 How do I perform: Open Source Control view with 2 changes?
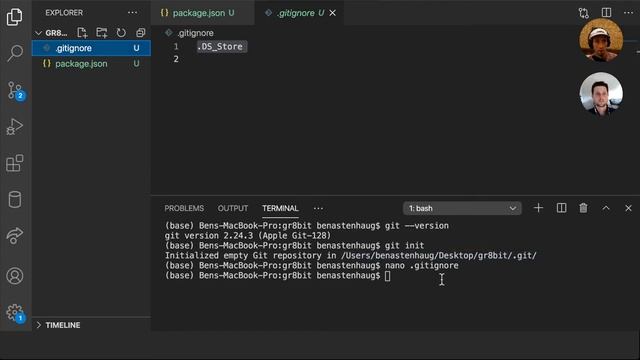pos(16,90)
